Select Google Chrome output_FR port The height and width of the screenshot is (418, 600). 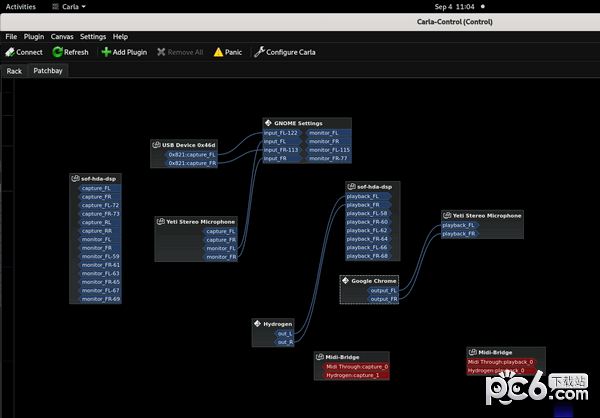tap(383, 299)
